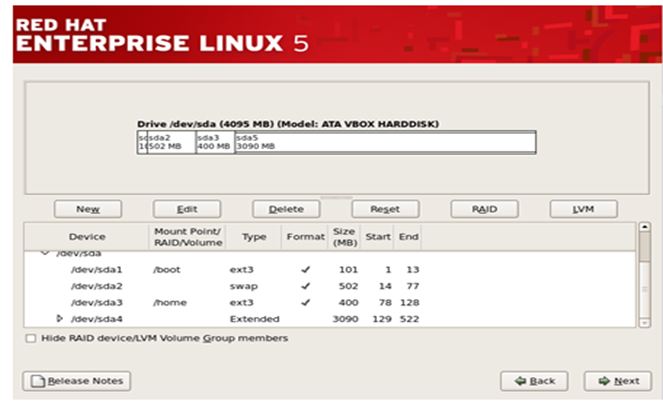
Task: Collapse the /dev/sda drive tree
Action: [x=45, y=253]
